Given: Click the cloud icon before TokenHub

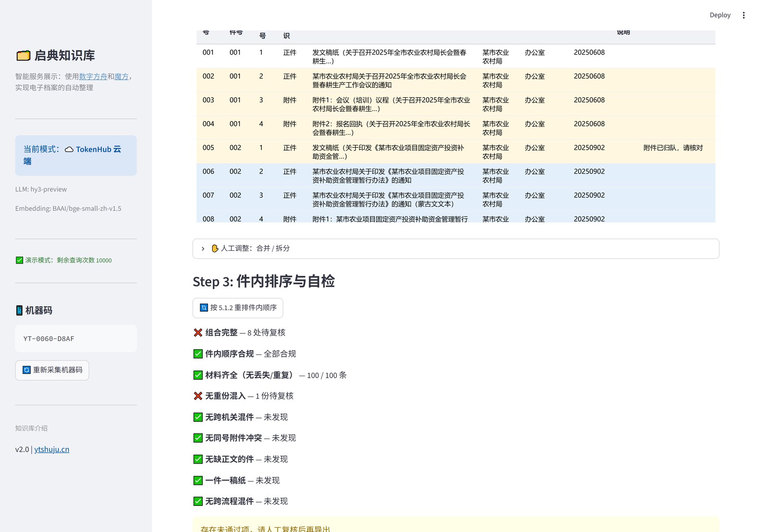Looking at the screenshot, I should (x=69, y=149).
